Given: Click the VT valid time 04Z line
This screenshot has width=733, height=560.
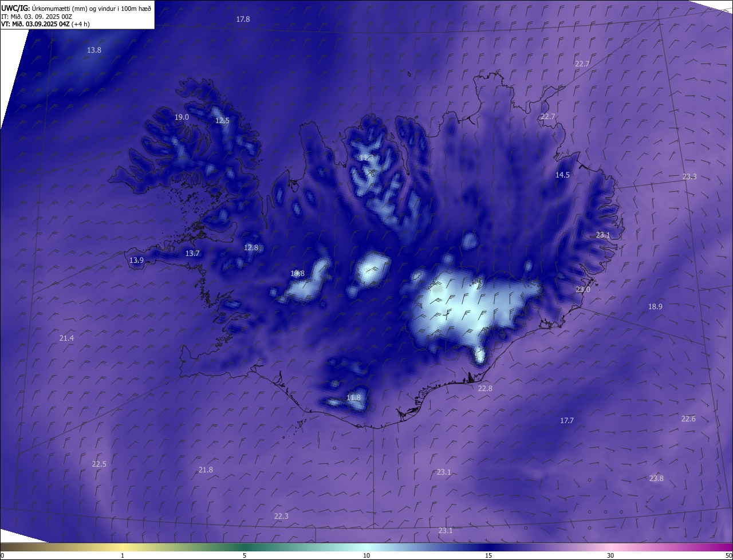Looking at the screenshot, I should point(45,24).
